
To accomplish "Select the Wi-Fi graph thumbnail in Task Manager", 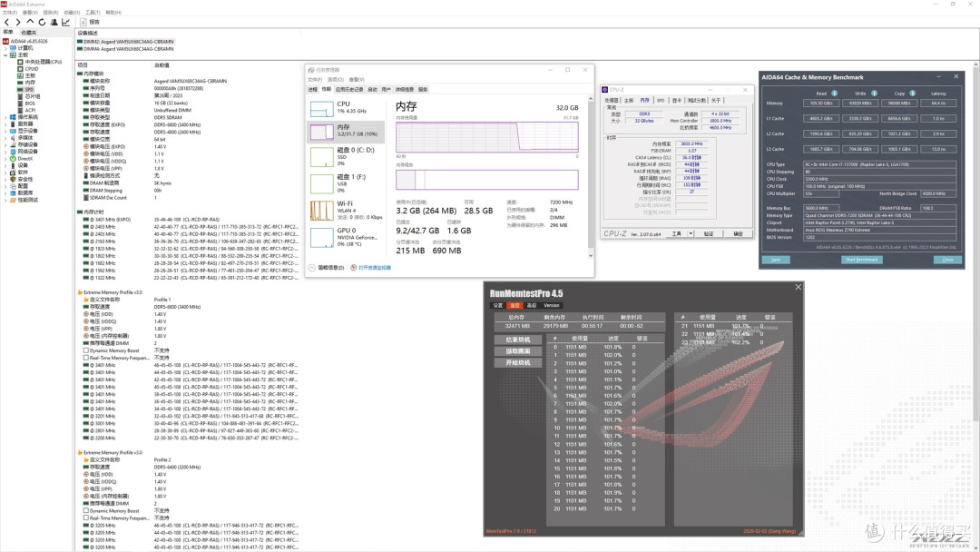I will (x=322, y=211).
